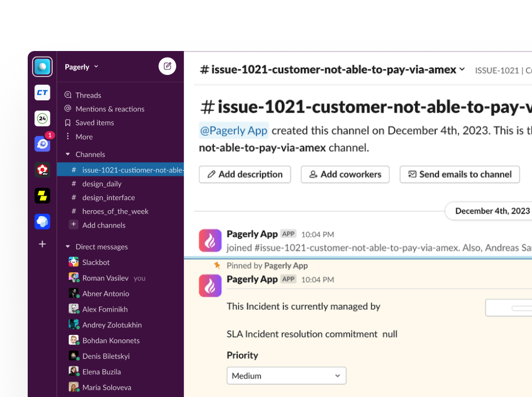Click the 10:04 PM timestamp on pinned message
Image resolution: width=532 pixels, height=397 pixels.
(x=318, y=279)
